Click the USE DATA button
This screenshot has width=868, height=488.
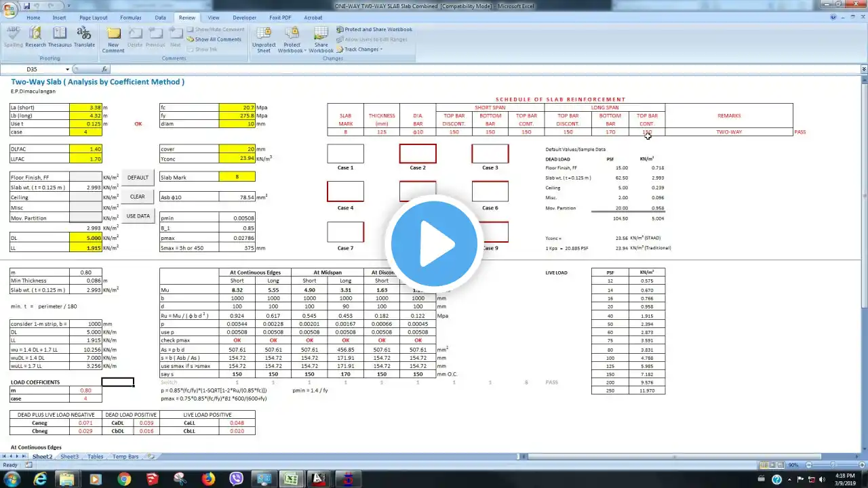pyautogui.click(x=138, y=216)
